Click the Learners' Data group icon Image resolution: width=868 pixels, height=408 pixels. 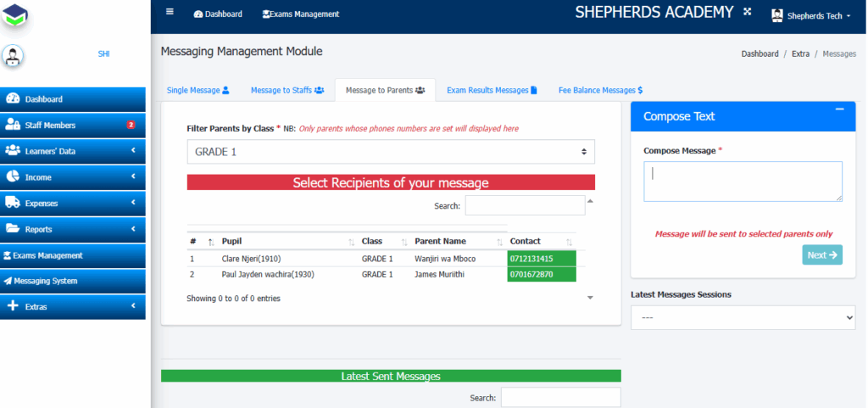coord(13,151)
